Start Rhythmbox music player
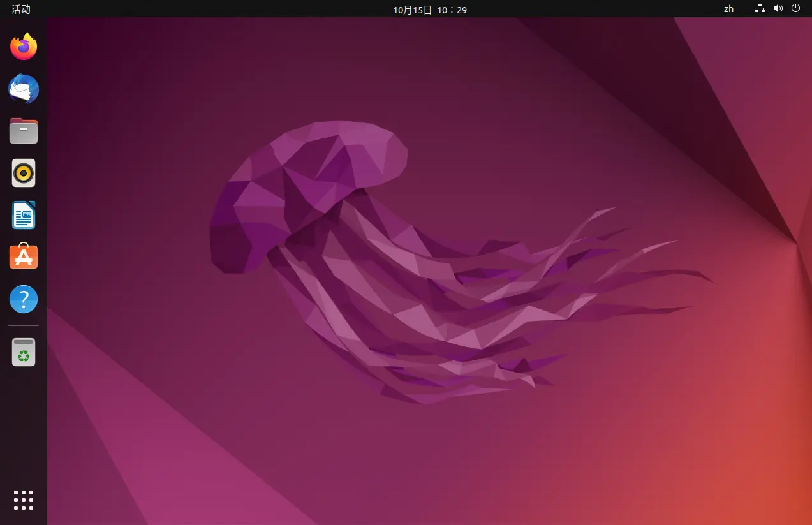The height and width of the screenshot is (525, 812). [24, 173]
